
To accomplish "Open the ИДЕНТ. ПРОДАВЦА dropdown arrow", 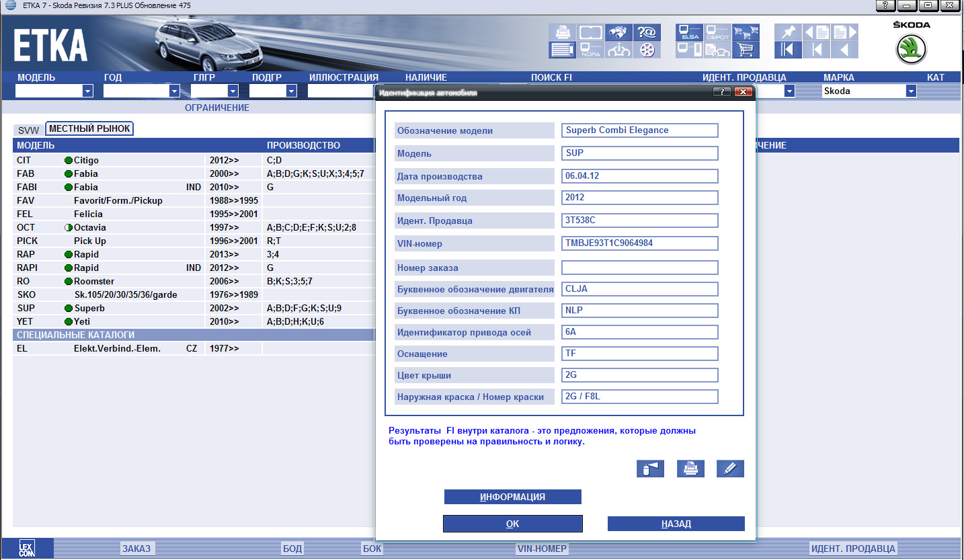I will point(789,91).
